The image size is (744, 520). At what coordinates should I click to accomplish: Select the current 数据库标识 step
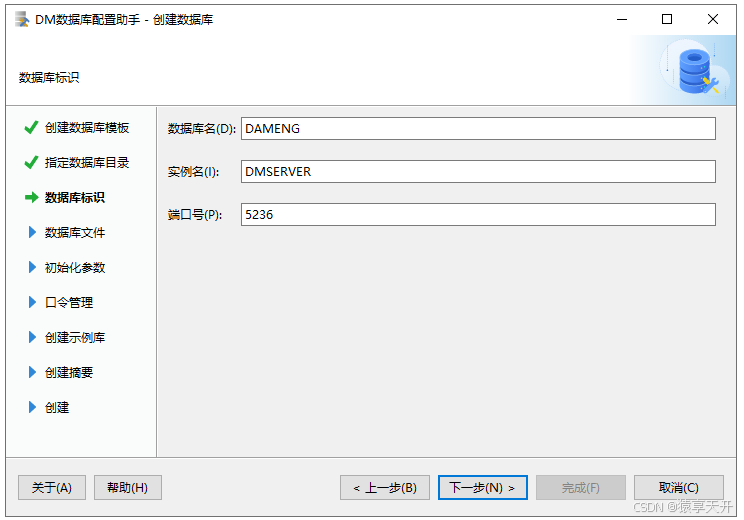coord(74,197)
